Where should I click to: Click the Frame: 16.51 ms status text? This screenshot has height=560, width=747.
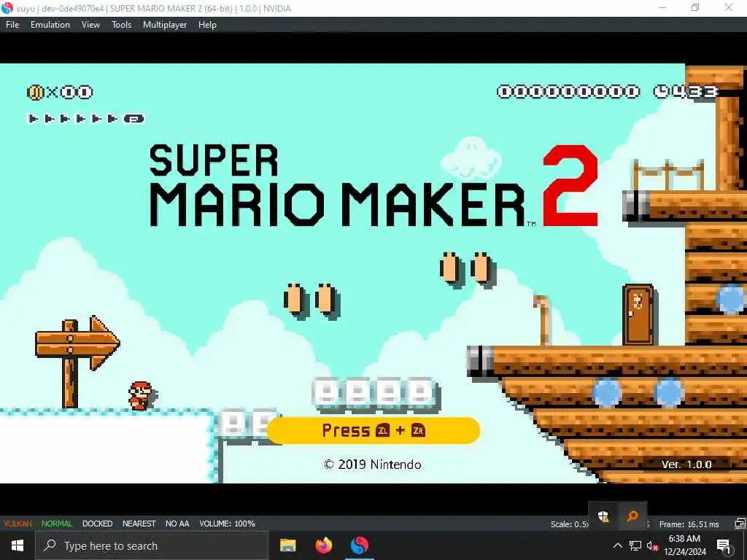689,524
